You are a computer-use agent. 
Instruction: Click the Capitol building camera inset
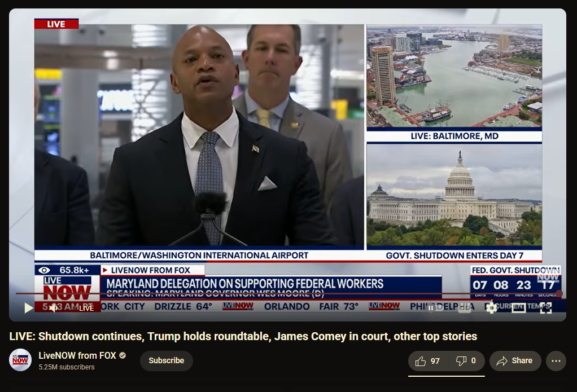click(x=454, y=196)
